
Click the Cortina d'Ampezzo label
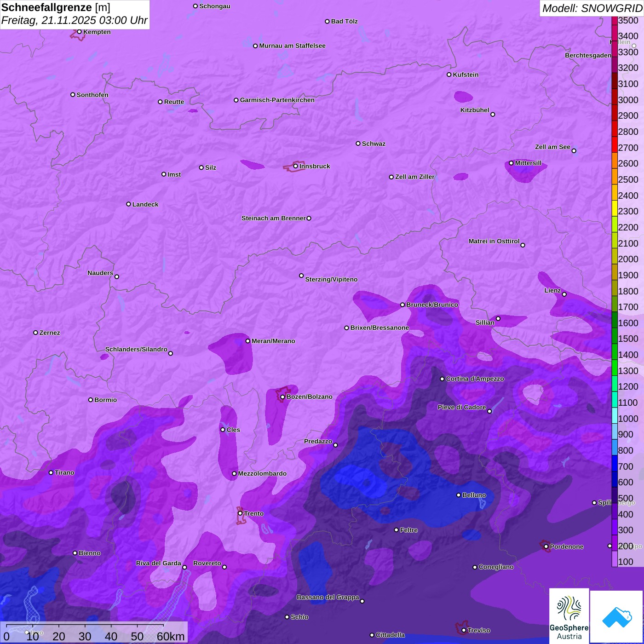click(x=475, y=379)
